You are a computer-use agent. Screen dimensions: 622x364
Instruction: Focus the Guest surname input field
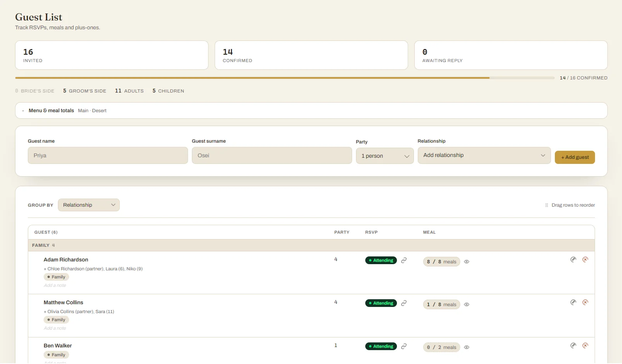(x=272, y=155)
